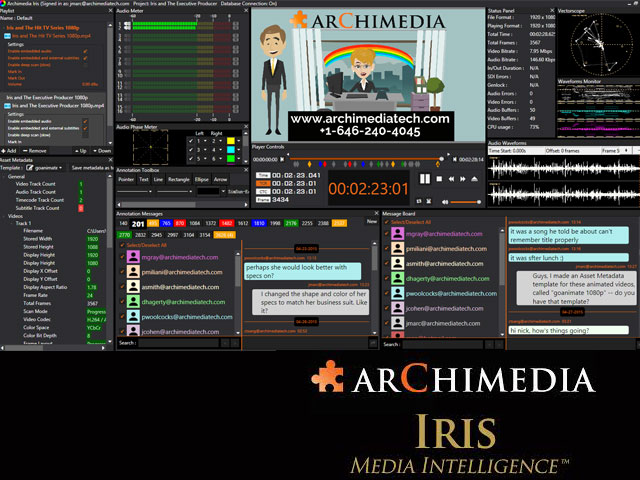Toggle the phase meter pair 5-6 checkbox

pos(191,159)
